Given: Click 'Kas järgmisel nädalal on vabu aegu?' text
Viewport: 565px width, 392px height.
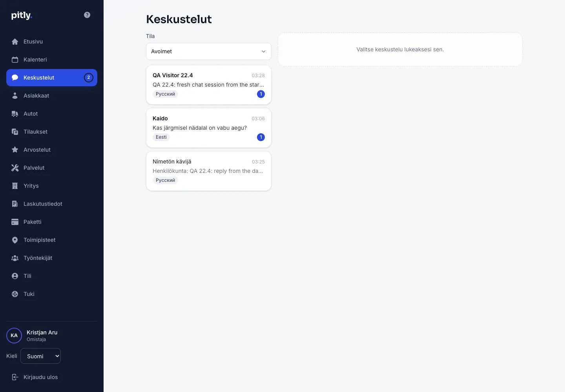Looking at the screenshot, I should [x=200, y=128].
